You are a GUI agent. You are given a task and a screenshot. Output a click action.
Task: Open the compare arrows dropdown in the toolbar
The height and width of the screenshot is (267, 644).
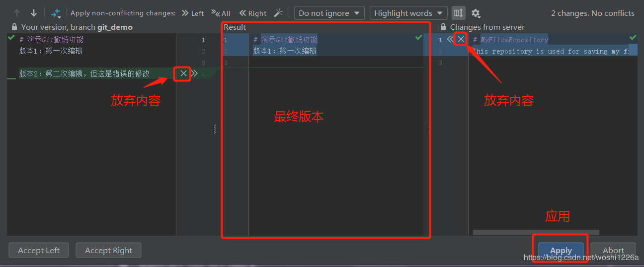pyautogui.click(x=56, y=13)
